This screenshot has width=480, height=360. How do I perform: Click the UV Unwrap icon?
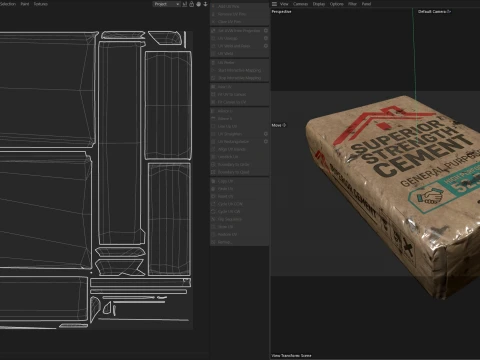[214, 38]
